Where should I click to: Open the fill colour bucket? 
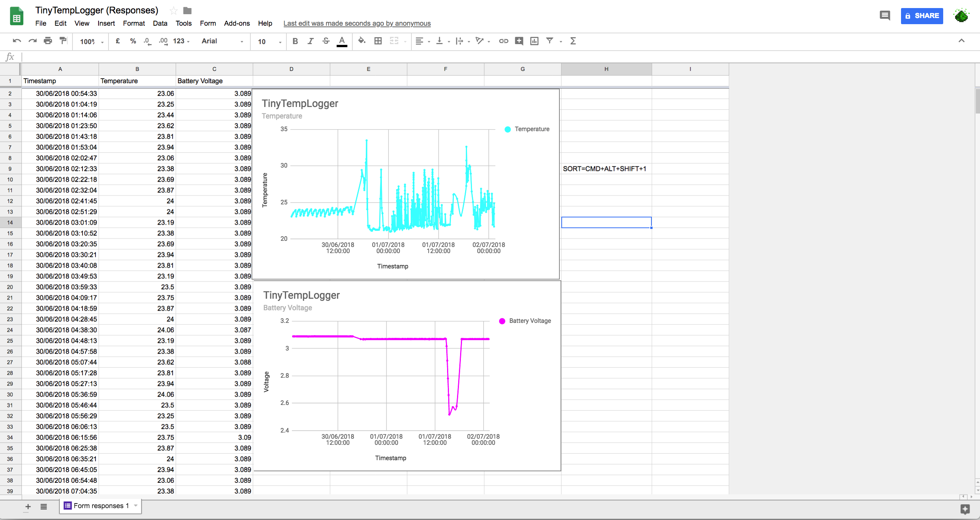coord(362,41)
